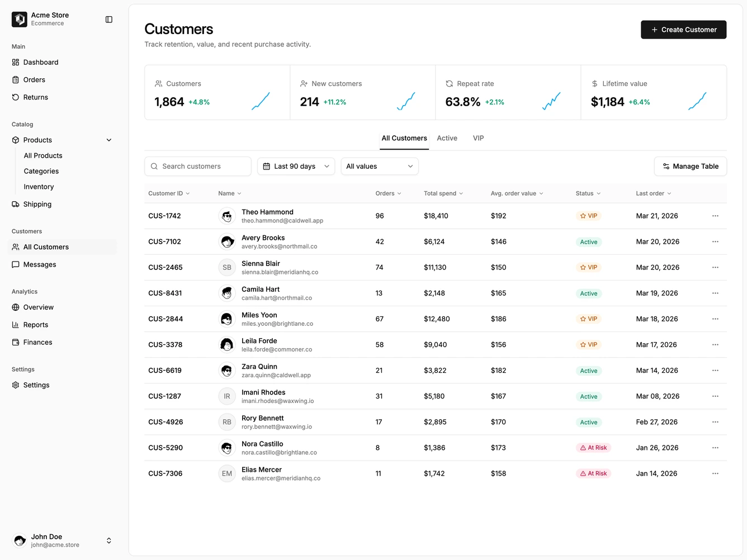Viewport: 747px width, 560px height.
Task: Sort by Avg. order value column
Action: point(517,193)
